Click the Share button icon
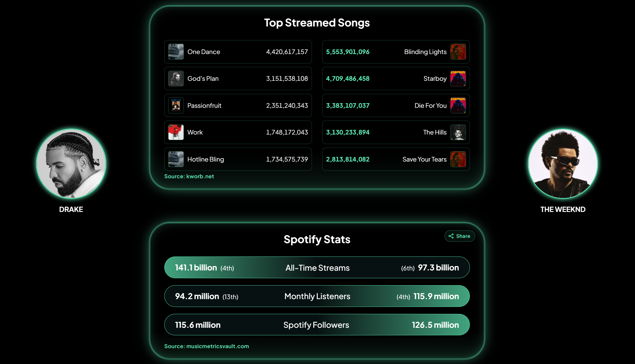 451,236
